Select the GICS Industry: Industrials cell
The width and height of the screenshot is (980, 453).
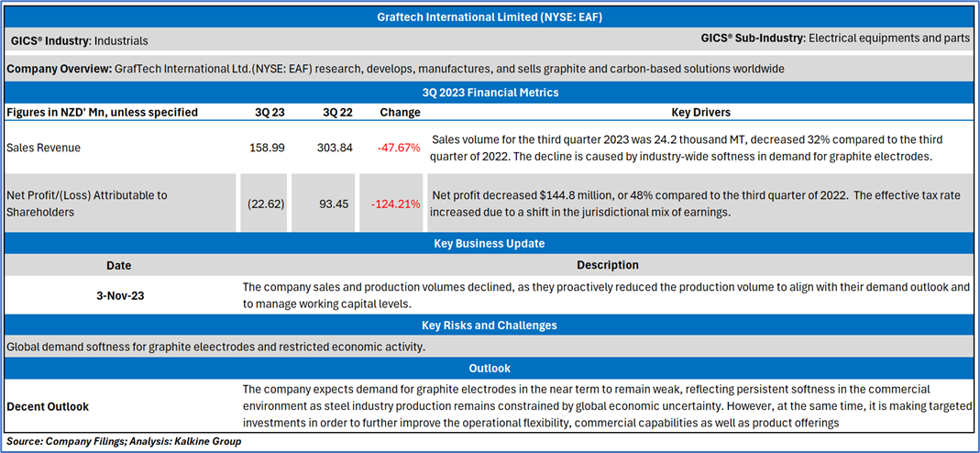click(x=79, y=41)
